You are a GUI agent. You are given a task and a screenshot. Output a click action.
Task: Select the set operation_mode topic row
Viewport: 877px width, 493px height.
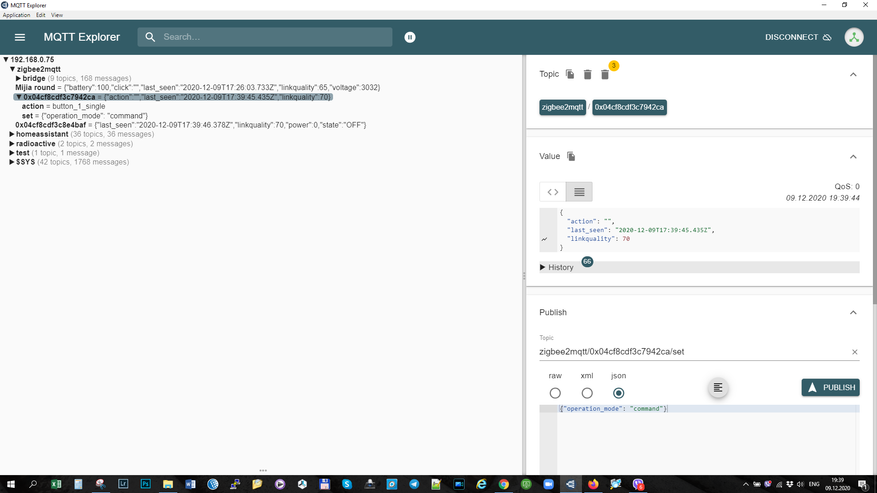tap(84, 116)
